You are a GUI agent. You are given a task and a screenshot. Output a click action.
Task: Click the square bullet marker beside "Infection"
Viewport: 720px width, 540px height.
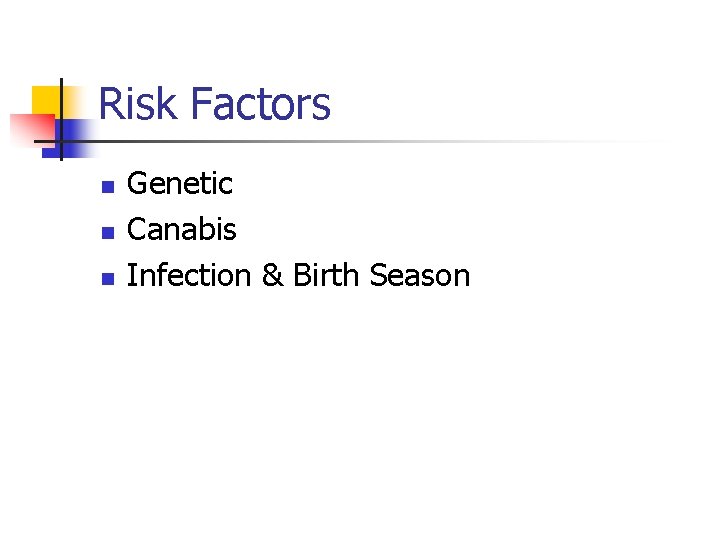click(x=106, y=278)
